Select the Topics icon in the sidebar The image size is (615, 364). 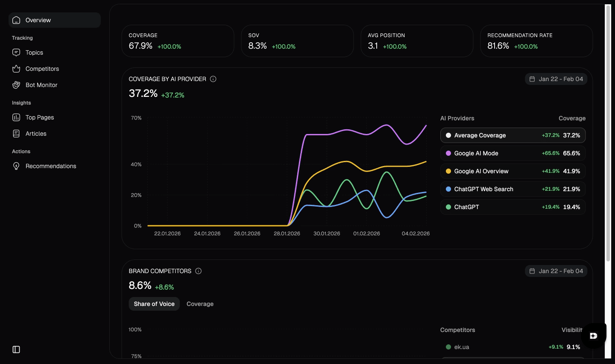tap(16, 52)
